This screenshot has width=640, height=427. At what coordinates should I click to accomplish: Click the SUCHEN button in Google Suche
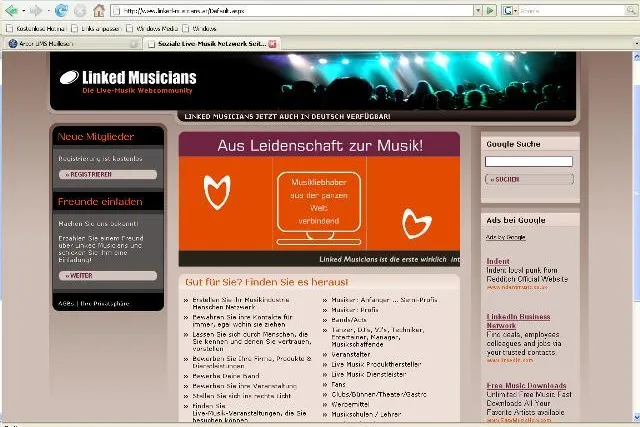pos(529,179)
